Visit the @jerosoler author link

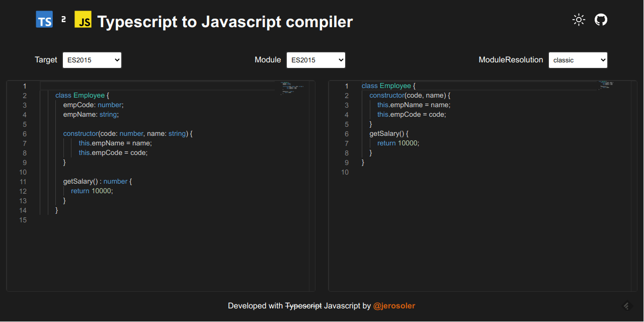[394, 305]
